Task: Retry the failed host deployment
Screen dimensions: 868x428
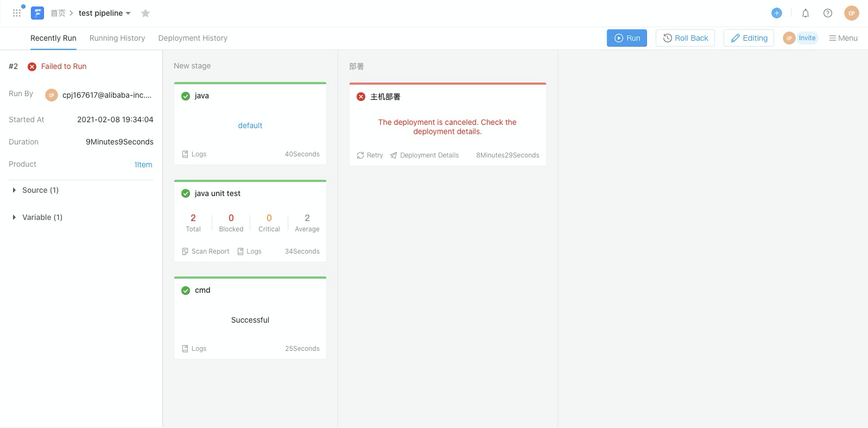Action: click(x=370, y=155)
